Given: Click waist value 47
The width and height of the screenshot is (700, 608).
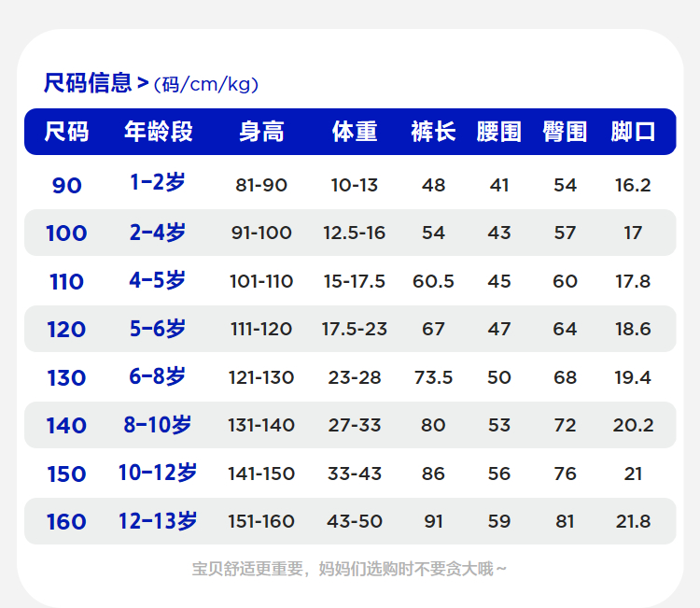Looking at the screenshot, I should pos(499,330).
